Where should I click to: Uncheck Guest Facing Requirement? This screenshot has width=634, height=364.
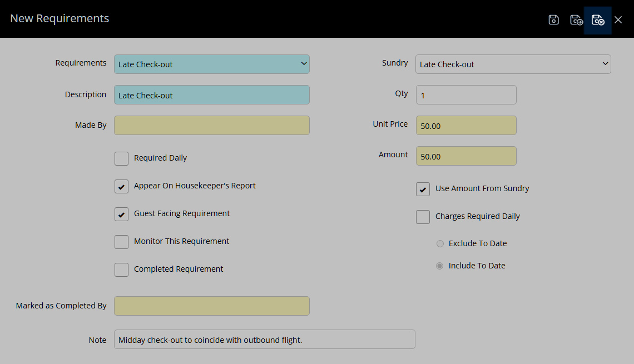121,214
